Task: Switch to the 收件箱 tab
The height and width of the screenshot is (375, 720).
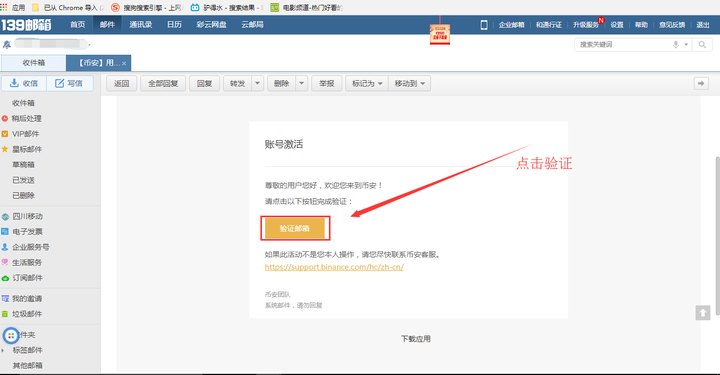Action: point(34,63)
